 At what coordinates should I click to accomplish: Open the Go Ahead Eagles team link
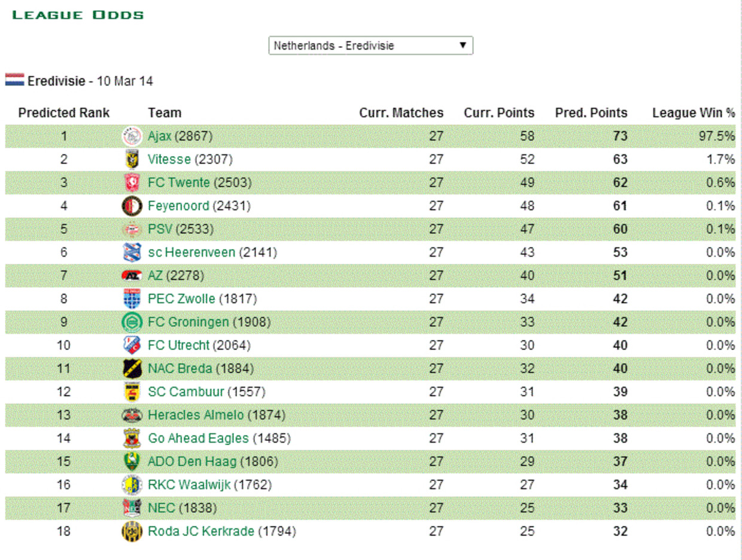pos(198,439)
